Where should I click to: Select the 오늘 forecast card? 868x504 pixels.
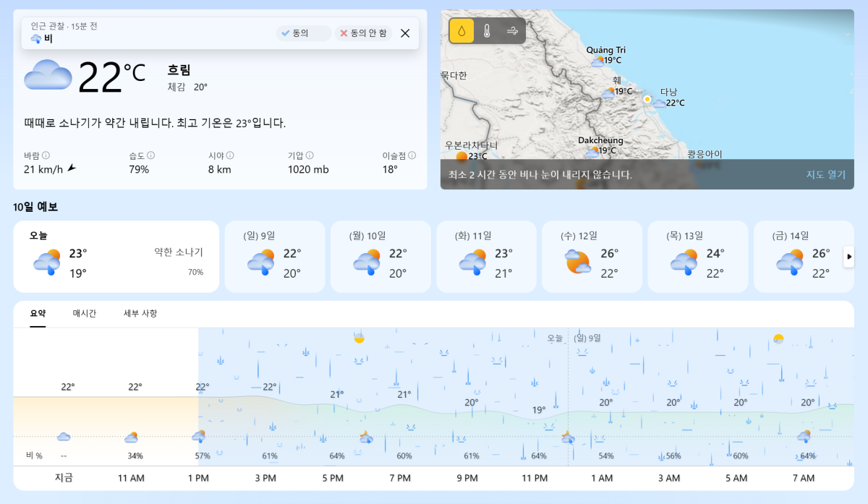pyautogui.click(x=116, y=257)
